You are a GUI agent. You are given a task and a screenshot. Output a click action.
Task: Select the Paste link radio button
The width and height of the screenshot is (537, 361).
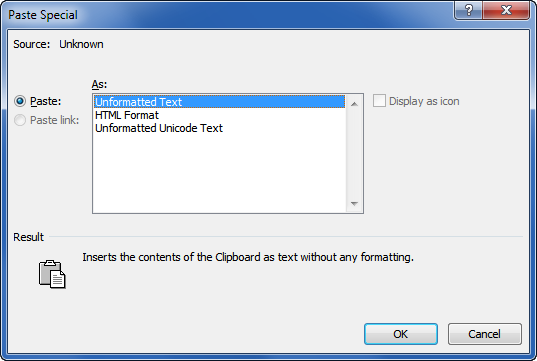coord(20,120)
